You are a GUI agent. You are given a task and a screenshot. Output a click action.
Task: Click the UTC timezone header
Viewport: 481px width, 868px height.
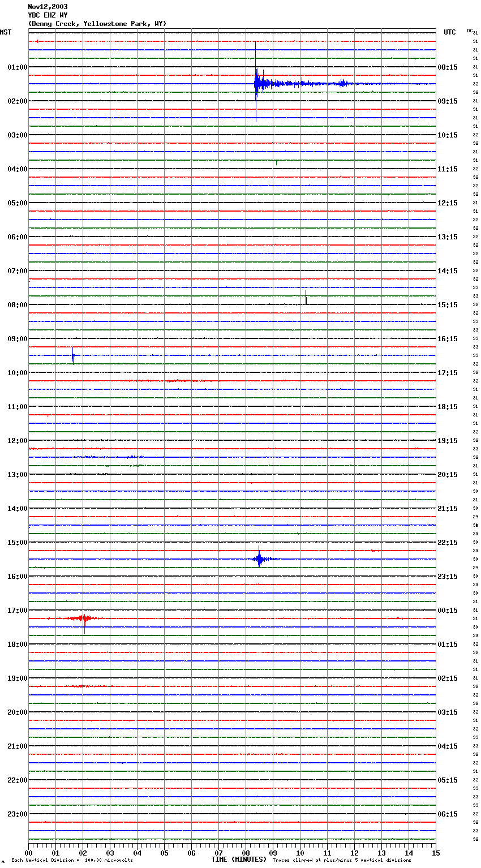point(450,32)
